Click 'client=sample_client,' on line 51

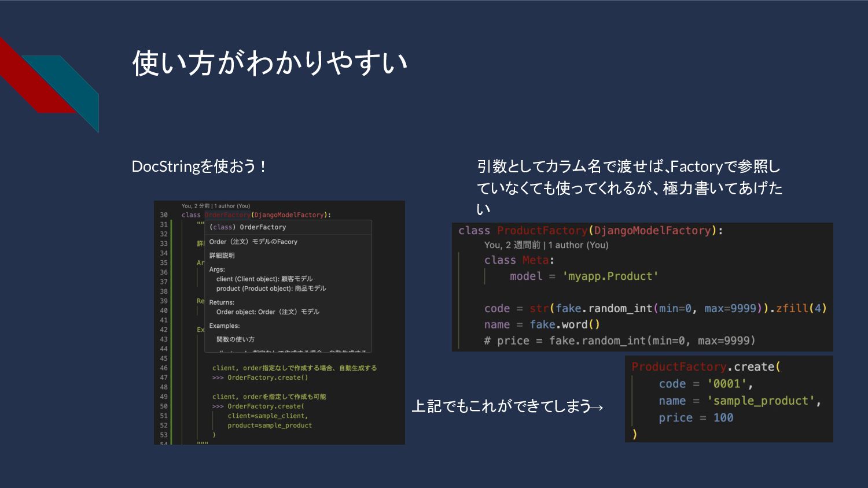click(x=268, y=416)
